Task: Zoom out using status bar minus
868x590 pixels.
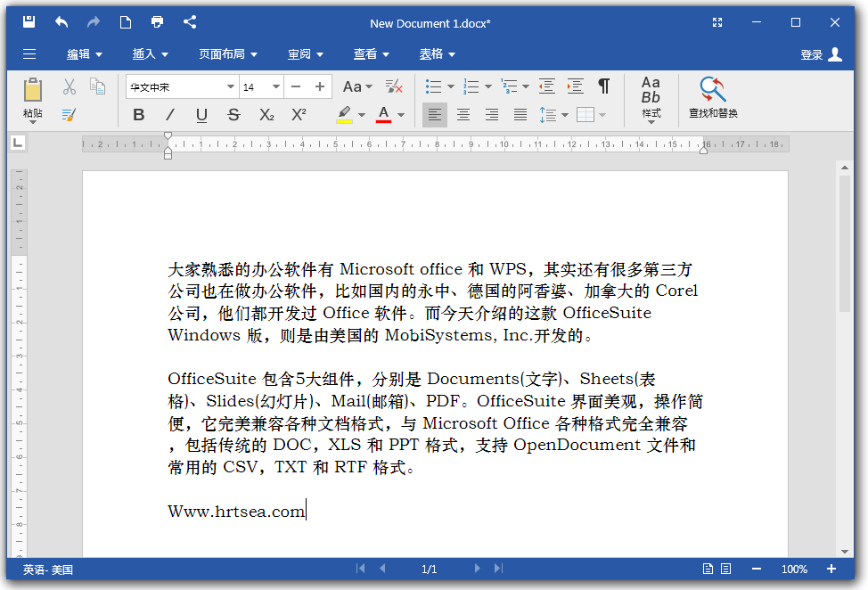Action: pos(757,569)
